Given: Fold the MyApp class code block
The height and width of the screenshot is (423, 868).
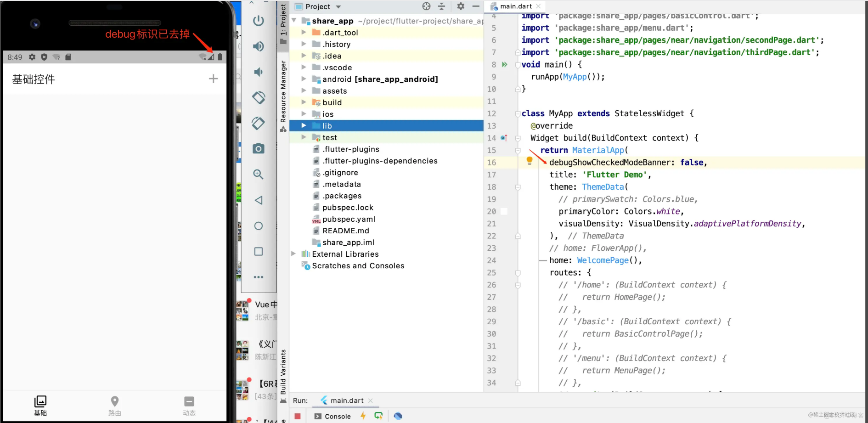Looking at the screenshot, I should [518, 114].
